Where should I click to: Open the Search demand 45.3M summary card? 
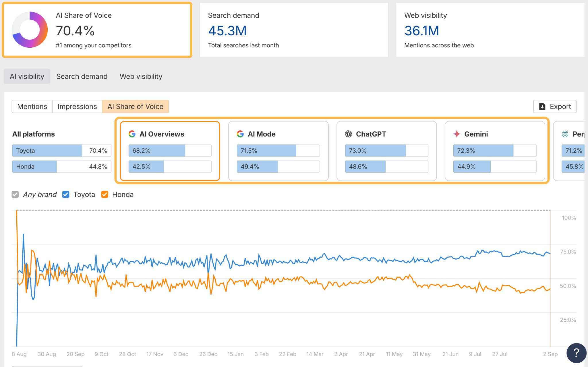(x=294, y=30)
